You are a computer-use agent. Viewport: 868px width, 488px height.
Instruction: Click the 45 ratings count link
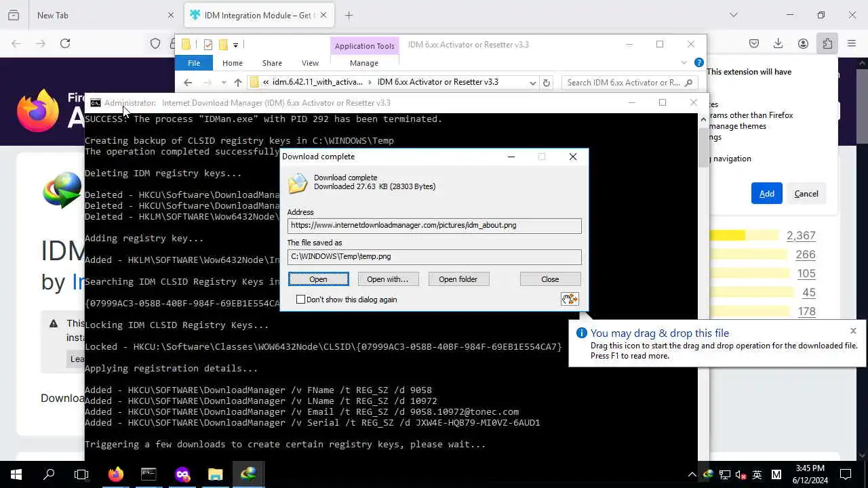click(809, 293)
